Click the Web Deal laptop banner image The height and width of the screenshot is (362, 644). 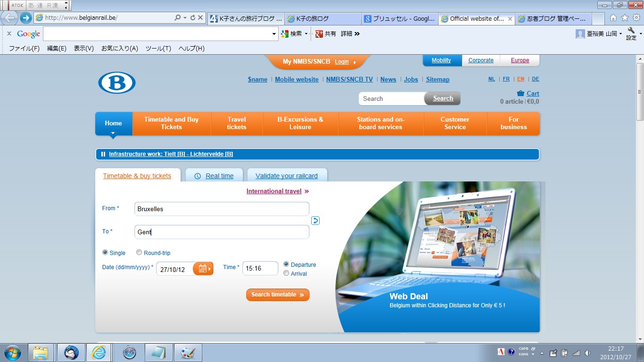pyautogui.click(x=438, y=257)
